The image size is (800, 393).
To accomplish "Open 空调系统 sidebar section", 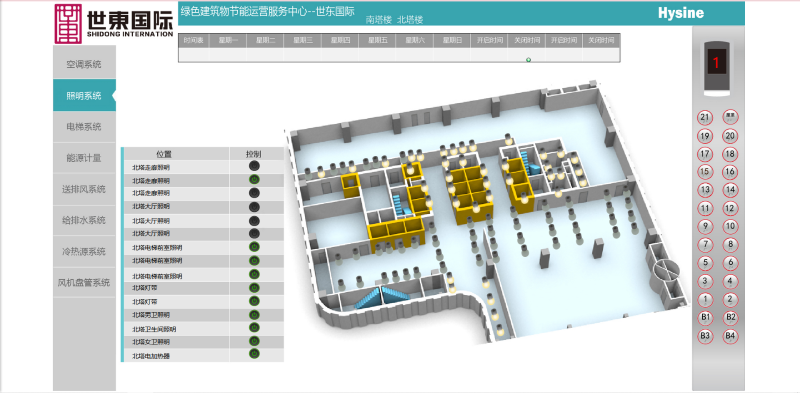I will click(x=84, y=64).
